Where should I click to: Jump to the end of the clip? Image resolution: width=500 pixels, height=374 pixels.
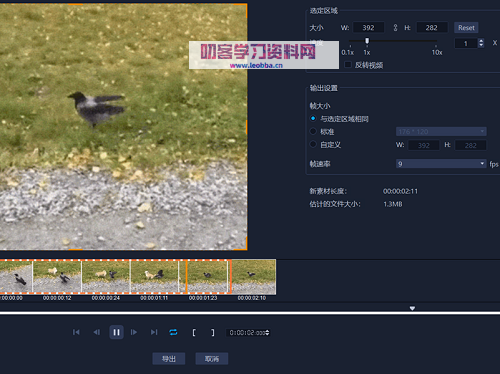coord(154,332)
